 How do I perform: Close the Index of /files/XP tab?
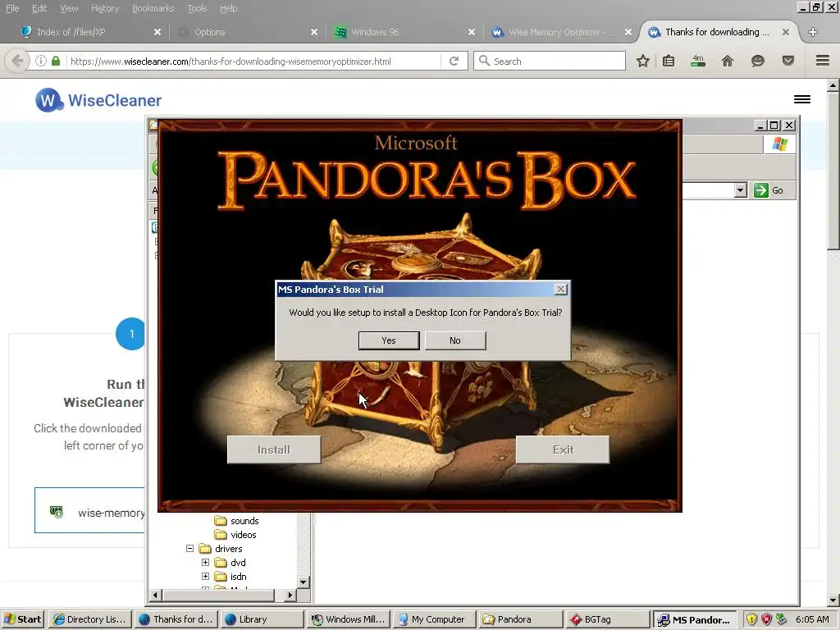click(x=157, y=32)
